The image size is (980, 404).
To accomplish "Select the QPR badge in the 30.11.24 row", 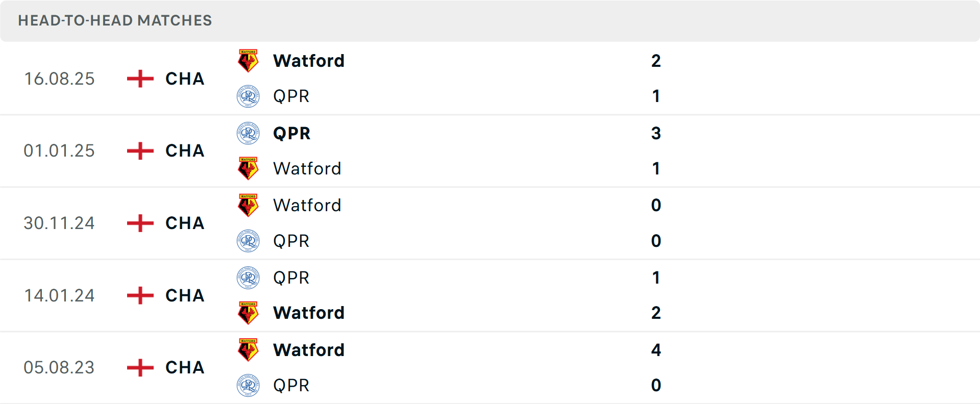I will point(248,241).
